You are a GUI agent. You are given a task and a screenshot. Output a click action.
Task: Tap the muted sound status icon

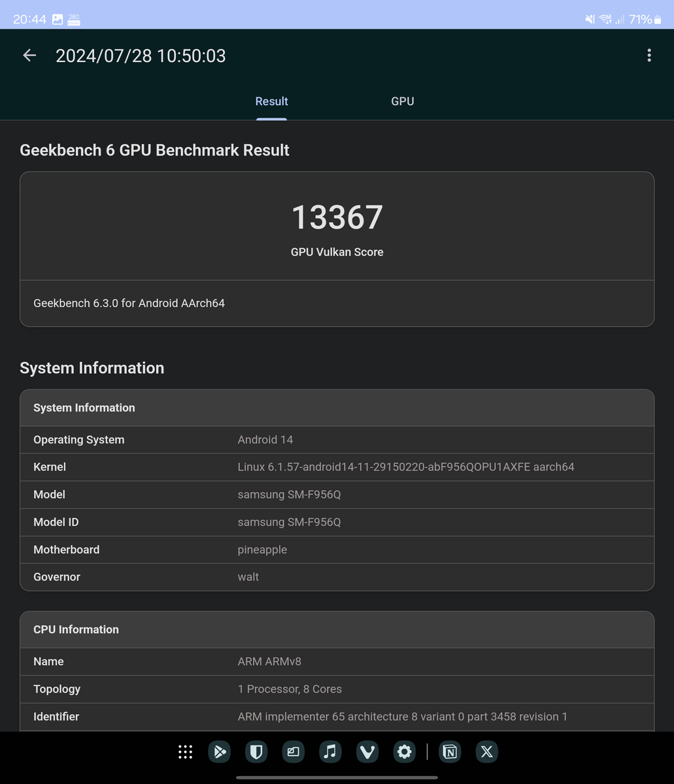pyautogui.click(x=590, y=20)
